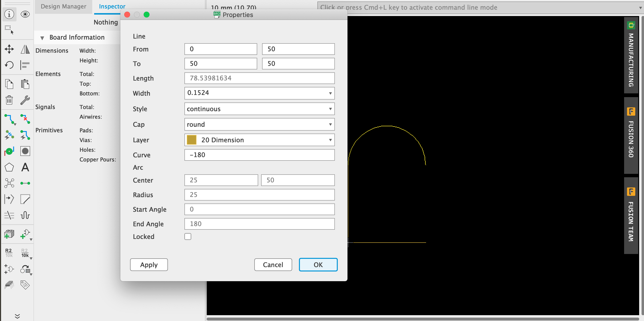Select the Move tool
The image size is (644, 321).
pyautogui.click(x=9, y=49)
